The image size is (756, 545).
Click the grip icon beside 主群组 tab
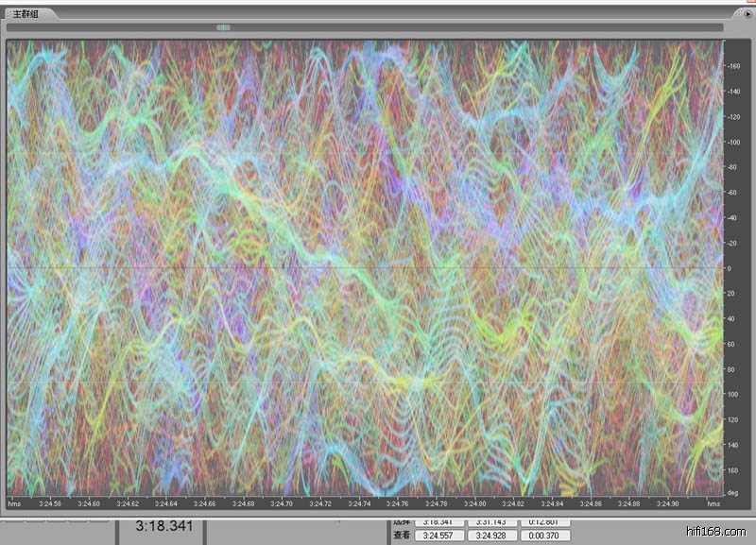coord(9,14)
